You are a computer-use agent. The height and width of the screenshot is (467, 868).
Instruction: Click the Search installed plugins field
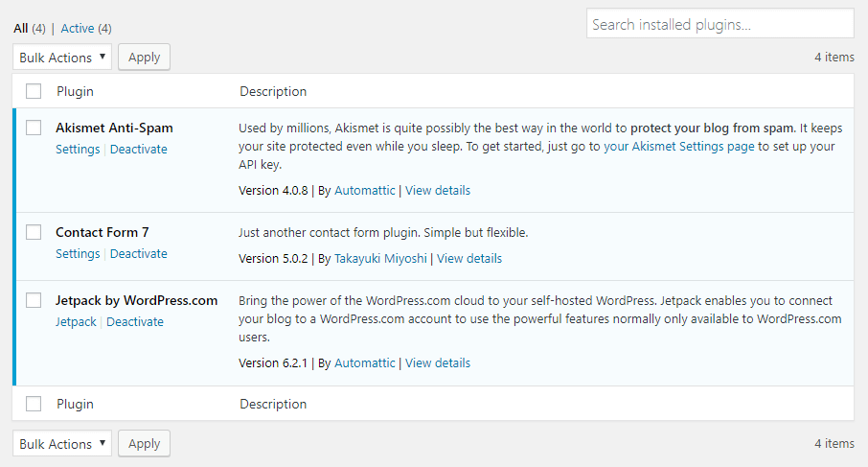pos(720,24)
